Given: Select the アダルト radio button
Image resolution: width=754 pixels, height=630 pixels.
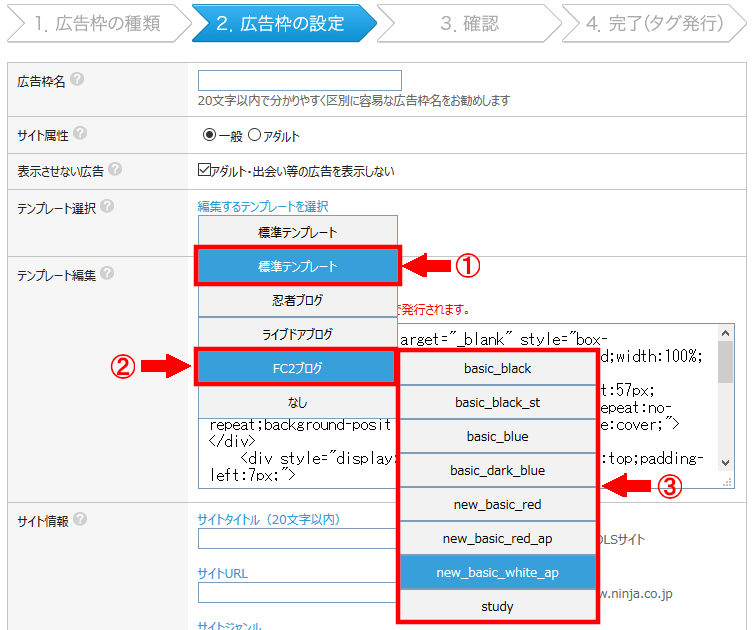Looking at the screenshot, I should coord(254,135).
